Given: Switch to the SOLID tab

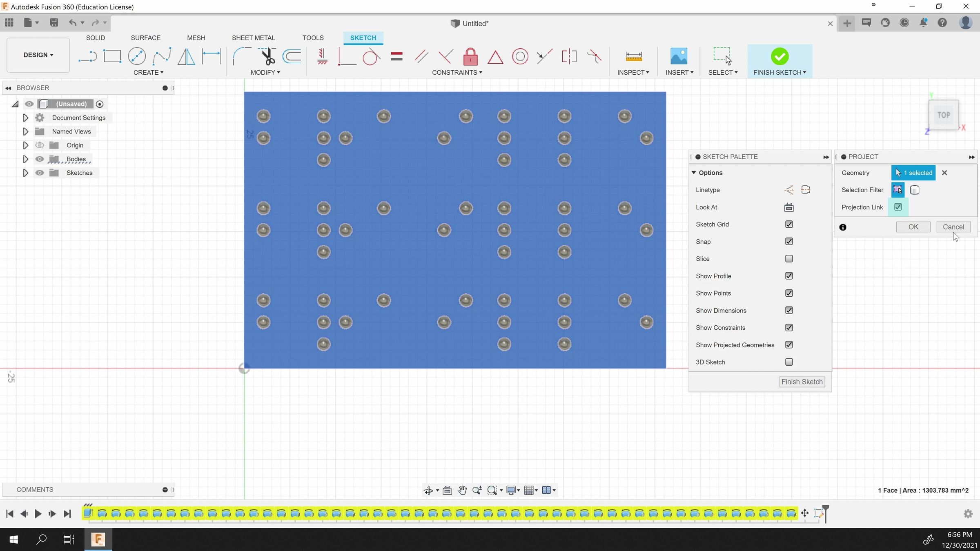Looking at the screenshot, I should coord(95,38).
